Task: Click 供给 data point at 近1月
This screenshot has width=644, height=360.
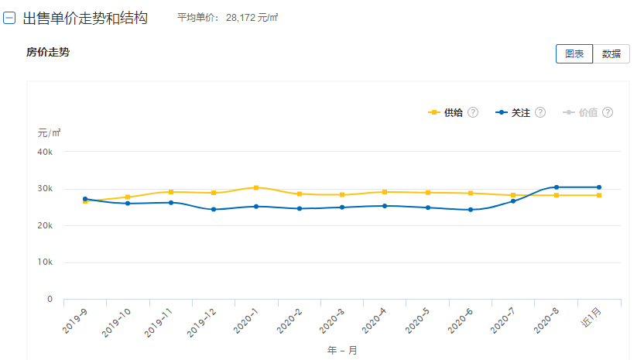Action: click(598, 195)
